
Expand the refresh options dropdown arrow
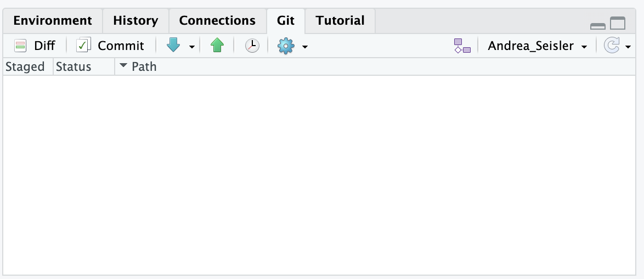point(628,47)
